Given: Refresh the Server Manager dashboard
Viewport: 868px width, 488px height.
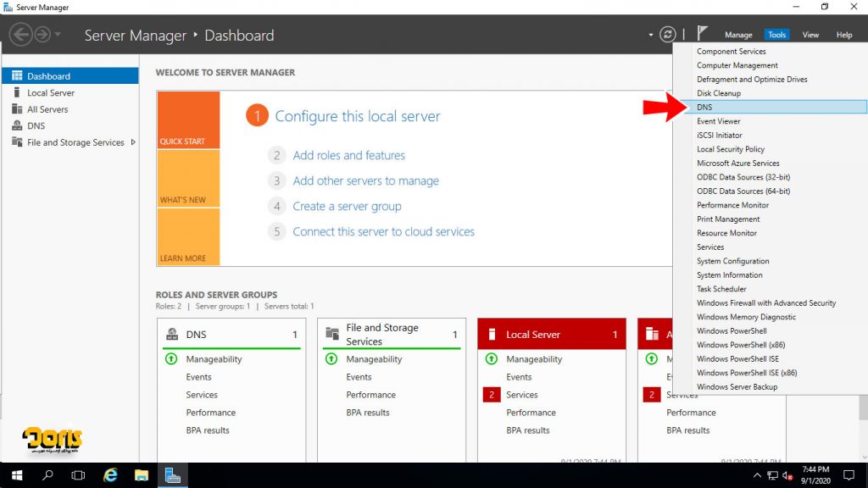Looking at the screenshot, I should tap(668, 34).
